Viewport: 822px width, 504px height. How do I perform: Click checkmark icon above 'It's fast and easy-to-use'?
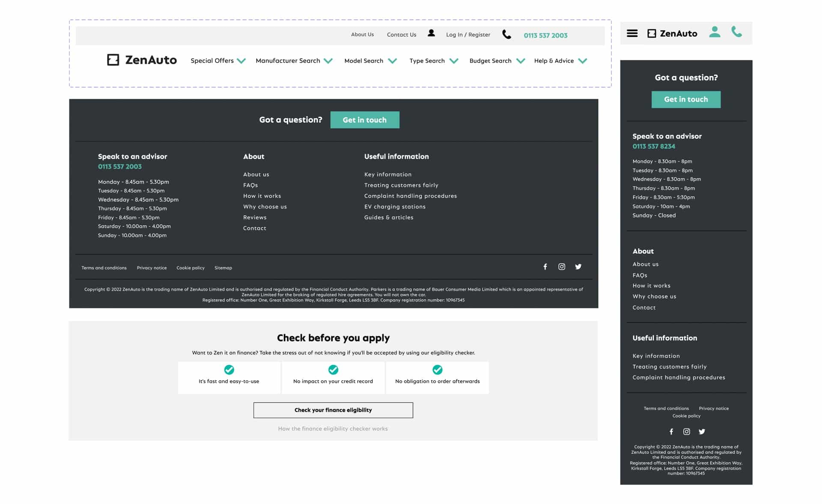229,370
